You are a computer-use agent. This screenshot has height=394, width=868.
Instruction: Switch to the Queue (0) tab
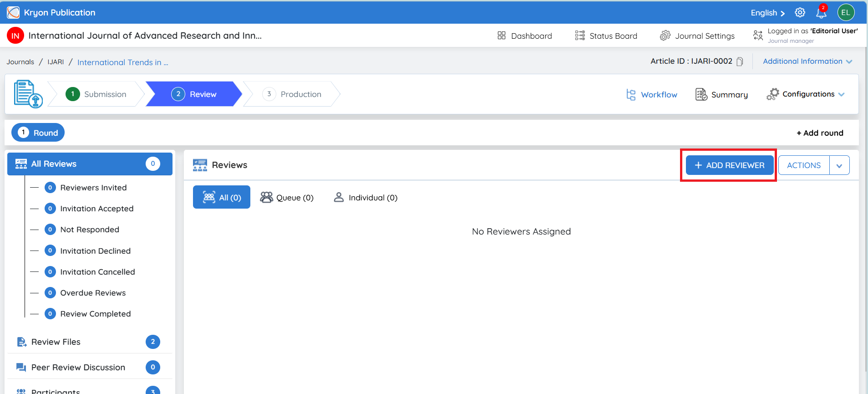click(287, 197)
